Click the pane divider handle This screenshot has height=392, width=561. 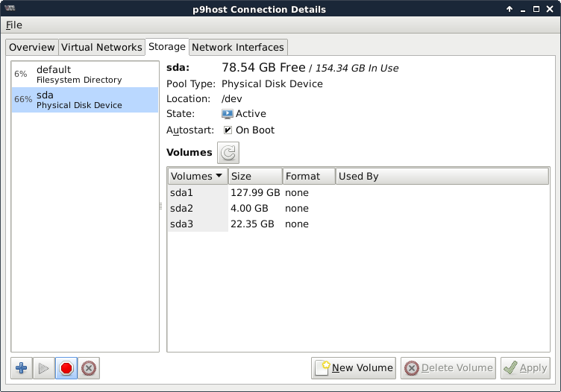[x=161, y=206]
